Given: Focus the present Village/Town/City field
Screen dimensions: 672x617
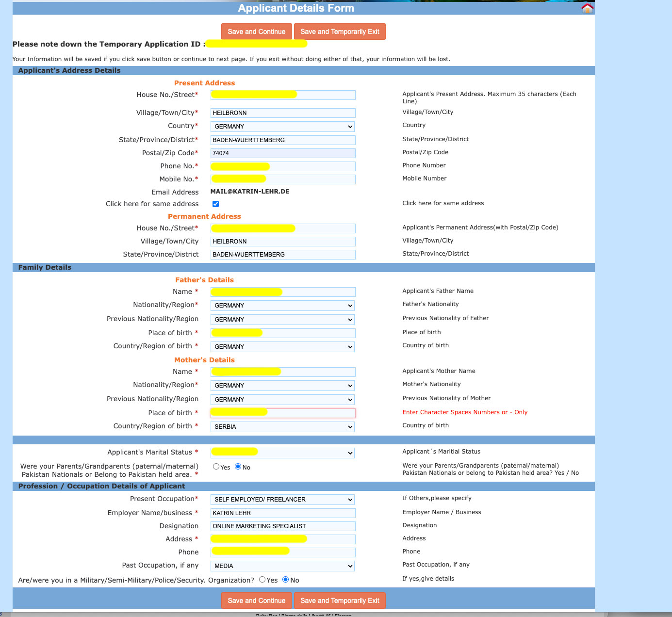Looking at the screenshot, I should pyautogui.click(x=282, y=113).
